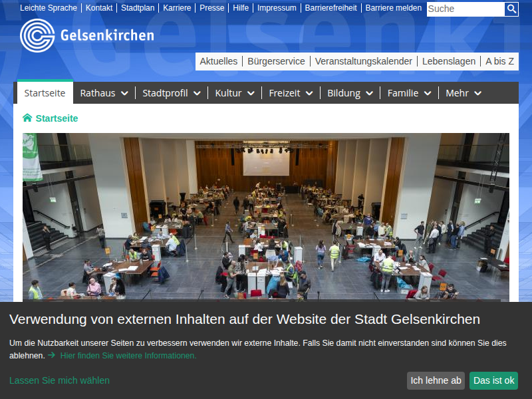
Task: Open the Bürgerservice menu item
Action: 276,61
